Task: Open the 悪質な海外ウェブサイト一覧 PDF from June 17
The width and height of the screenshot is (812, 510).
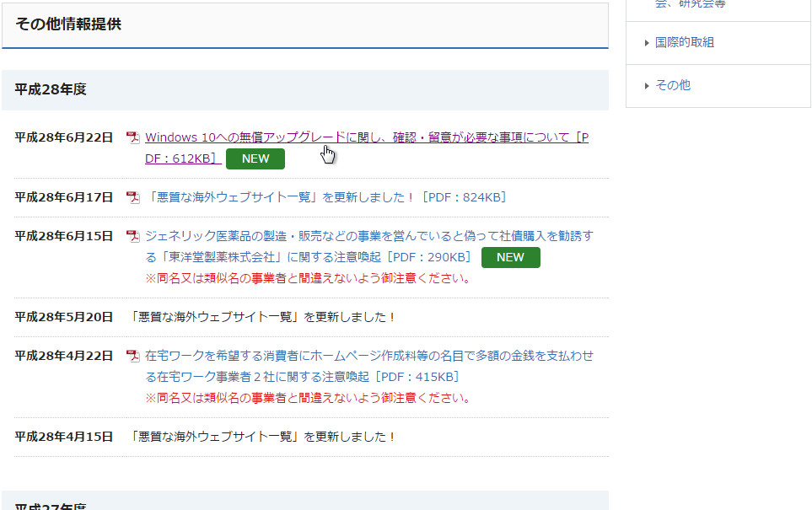Action: tap(325, 197)
